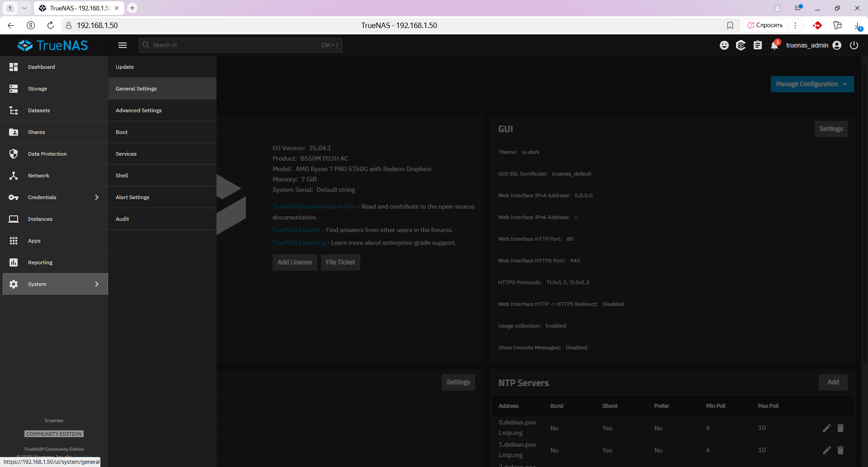Open the Jobs clipboard icon
Screen dimensions: 868x467
[758, 45]
